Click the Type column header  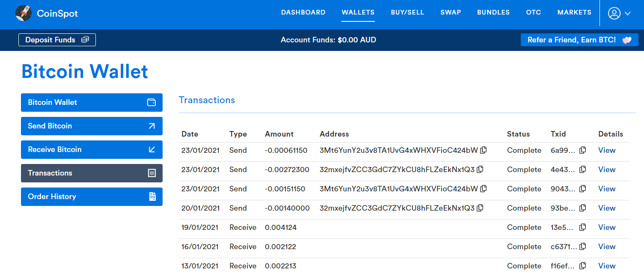pos(238,134)
